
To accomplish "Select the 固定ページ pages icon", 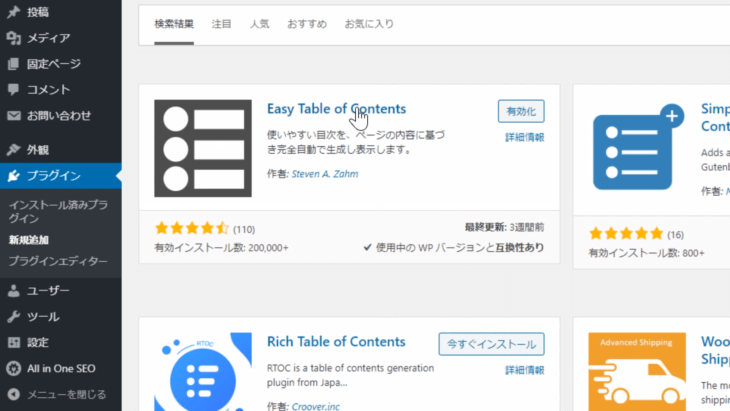I will [14, 64].
